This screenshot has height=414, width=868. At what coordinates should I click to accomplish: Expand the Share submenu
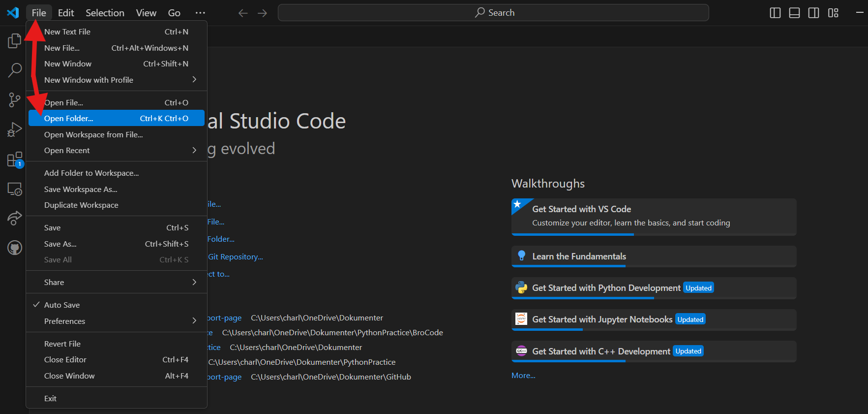117,282
